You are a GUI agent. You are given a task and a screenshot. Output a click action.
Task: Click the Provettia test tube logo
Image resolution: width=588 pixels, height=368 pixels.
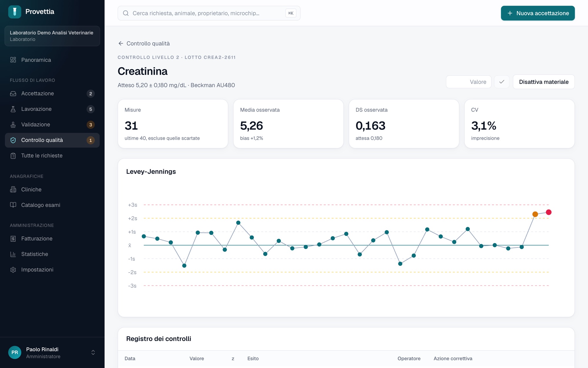[15, 12]
